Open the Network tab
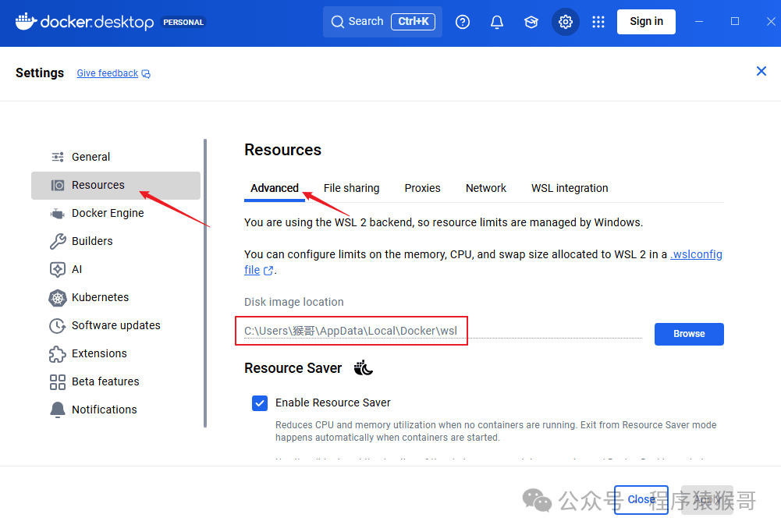The height and width of the screenshot is (532, 781). 486,188
